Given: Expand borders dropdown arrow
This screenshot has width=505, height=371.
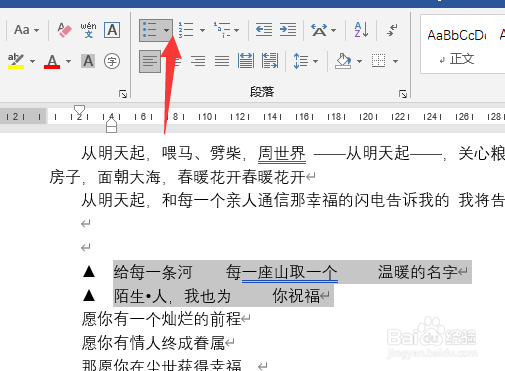Looking at the screenshot, I should click(x=395, y=61).
